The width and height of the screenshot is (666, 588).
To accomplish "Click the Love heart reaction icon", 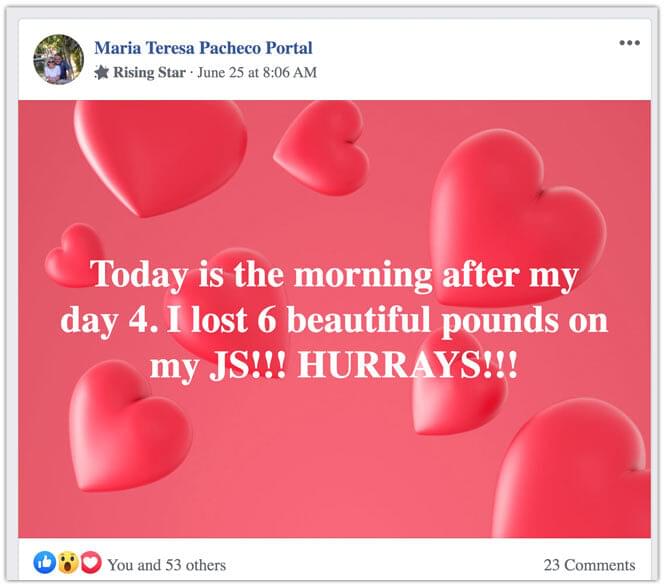I will (x=91, y=563).
